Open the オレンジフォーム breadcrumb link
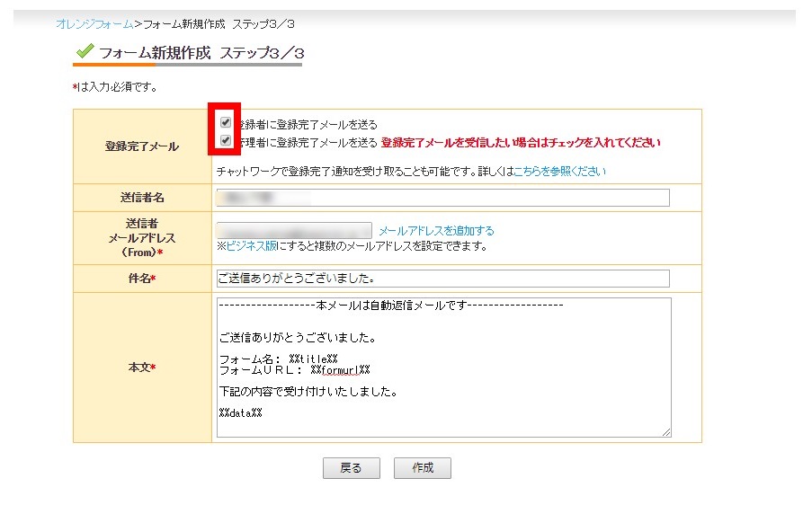 [94, 24]
